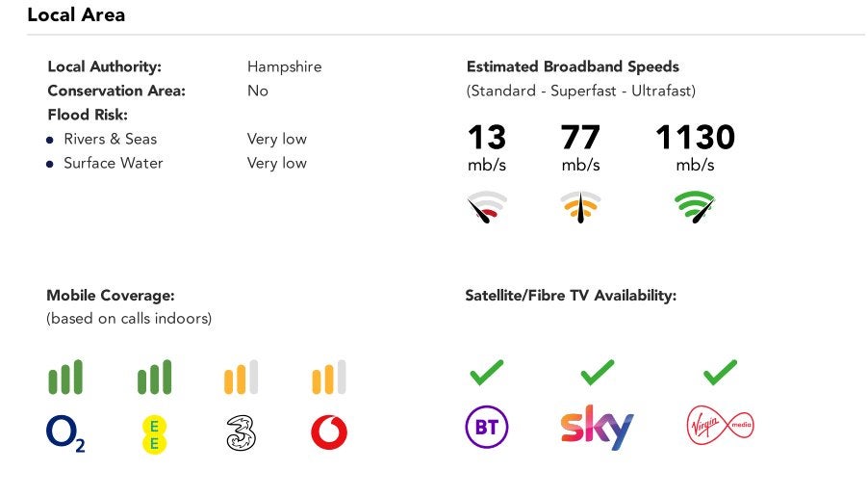Select the Three network logo
This screenshot has height=497, width=868.
(241, 433)
